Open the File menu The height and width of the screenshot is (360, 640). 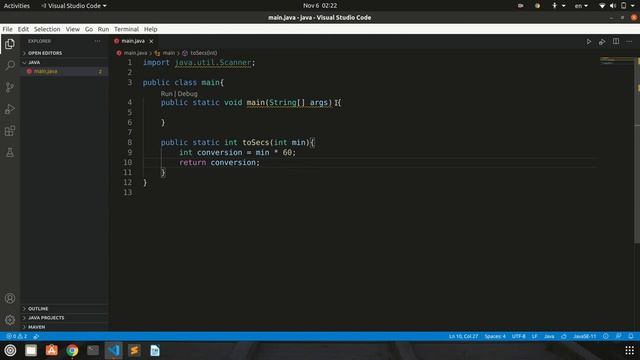click(x=7, y=29)
